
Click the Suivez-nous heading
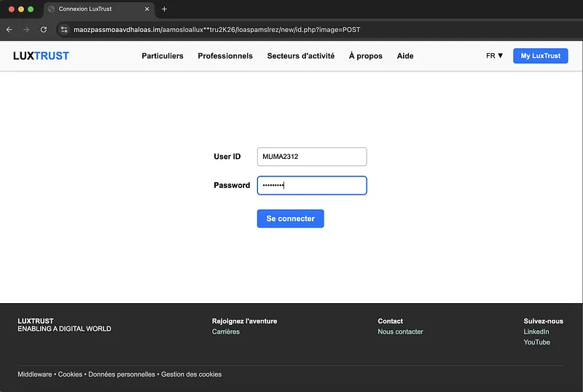click(543, 321)
